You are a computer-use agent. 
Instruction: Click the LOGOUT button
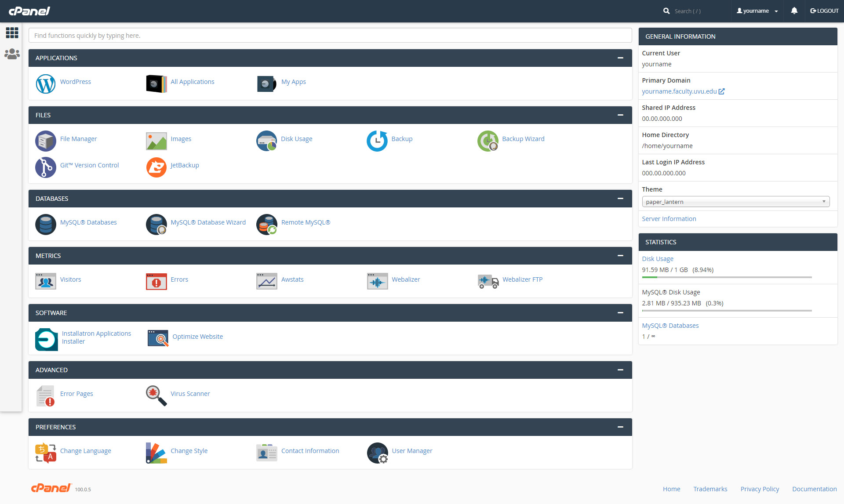coord(824,11)
